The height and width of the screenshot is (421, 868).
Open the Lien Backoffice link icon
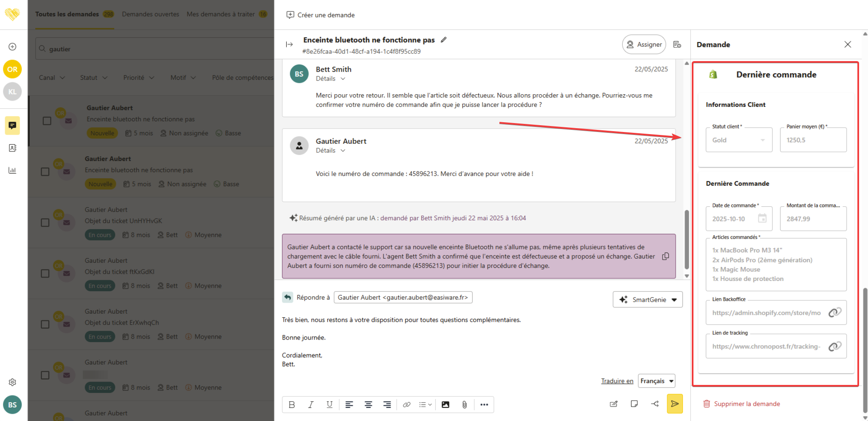pyautogui.click(x=834, y=313)
